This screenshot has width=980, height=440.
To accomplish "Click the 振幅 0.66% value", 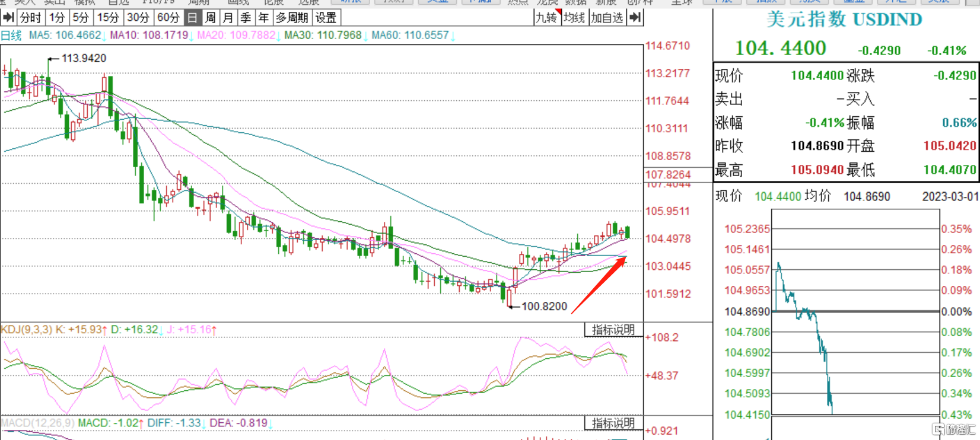I will [x=959, y=123].
